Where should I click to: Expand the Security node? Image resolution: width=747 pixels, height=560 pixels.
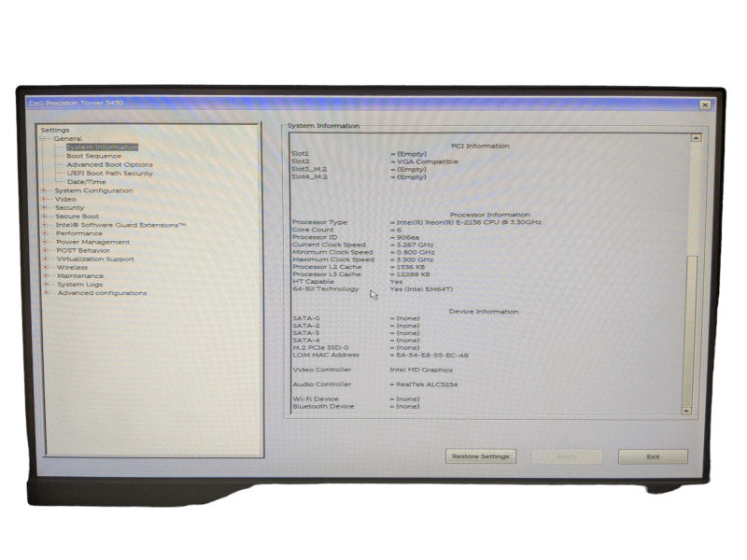44,208
